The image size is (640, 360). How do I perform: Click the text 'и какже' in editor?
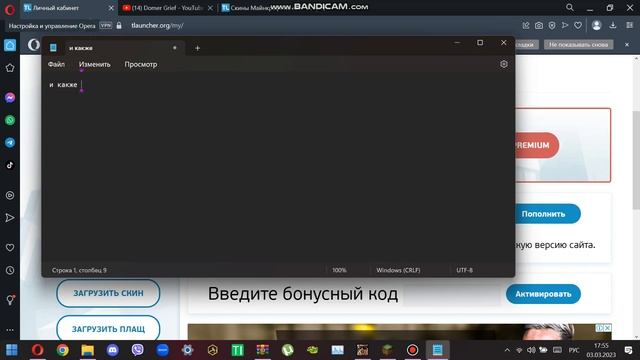pyautogui.click(x=63, y=84)
